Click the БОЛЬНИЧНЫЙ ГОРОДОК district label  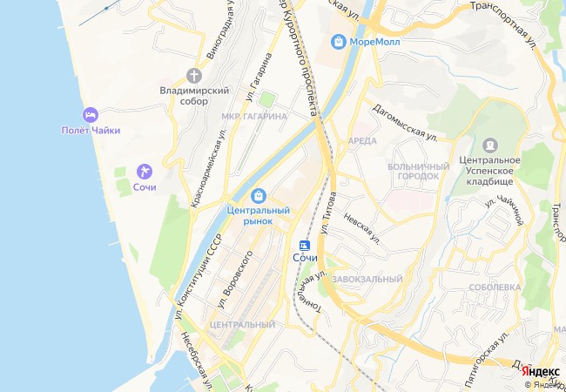pyautogui.click(x=418, y=172)
